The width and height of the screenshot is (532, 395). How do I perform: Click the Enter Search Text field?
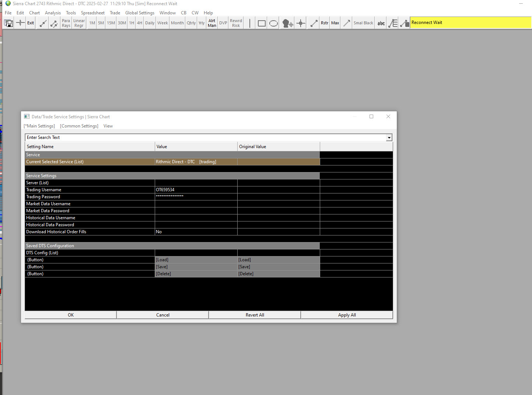(206, 137)
